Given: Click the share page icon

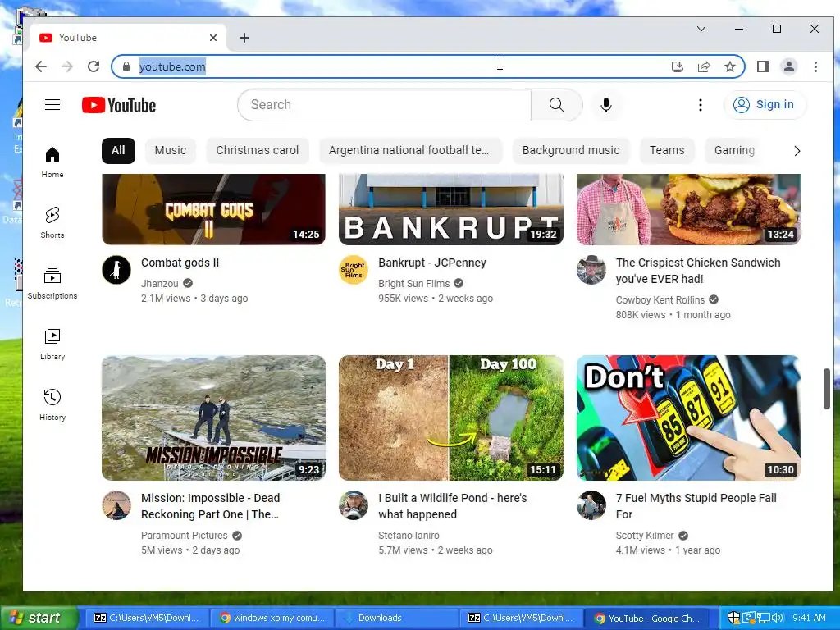Looking at the screenshot, I should [x=703, y=66].
